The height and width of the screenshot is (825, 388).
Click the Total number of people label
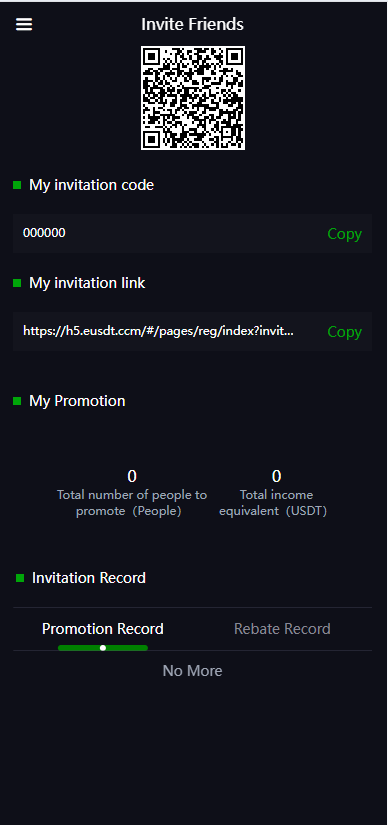tap(132, 503)
